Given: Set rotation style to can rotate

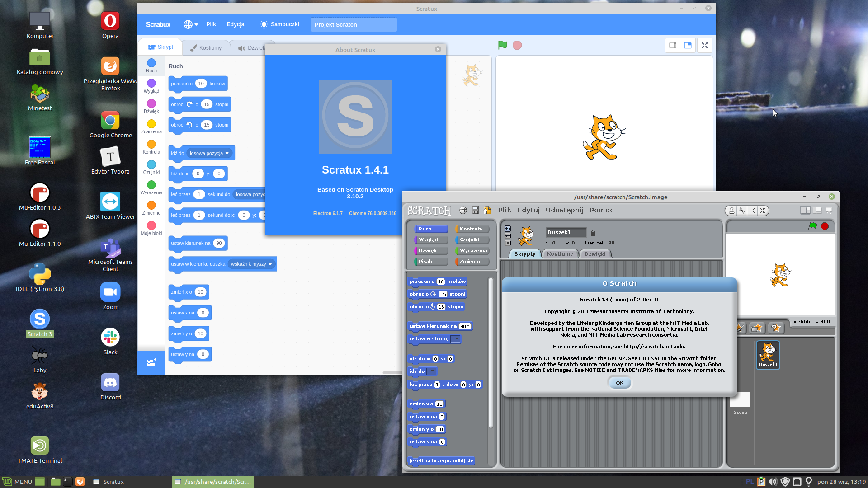Looking at the screenshot, I should point(508,229).
